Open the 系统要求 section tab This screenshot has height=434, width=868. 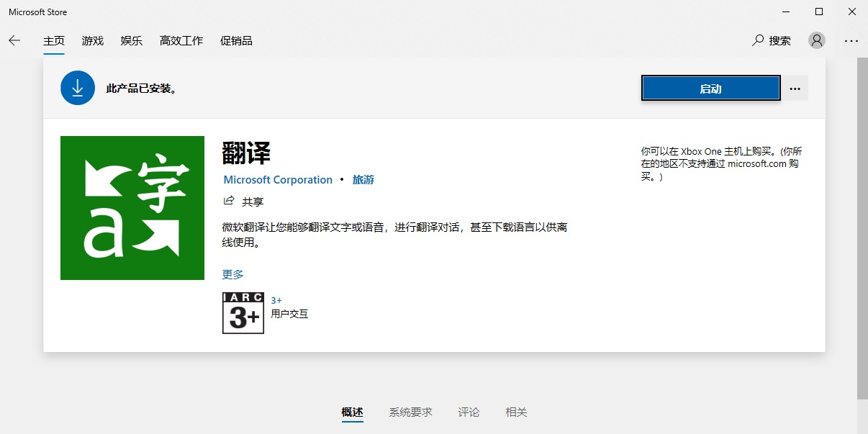[411, 412]
